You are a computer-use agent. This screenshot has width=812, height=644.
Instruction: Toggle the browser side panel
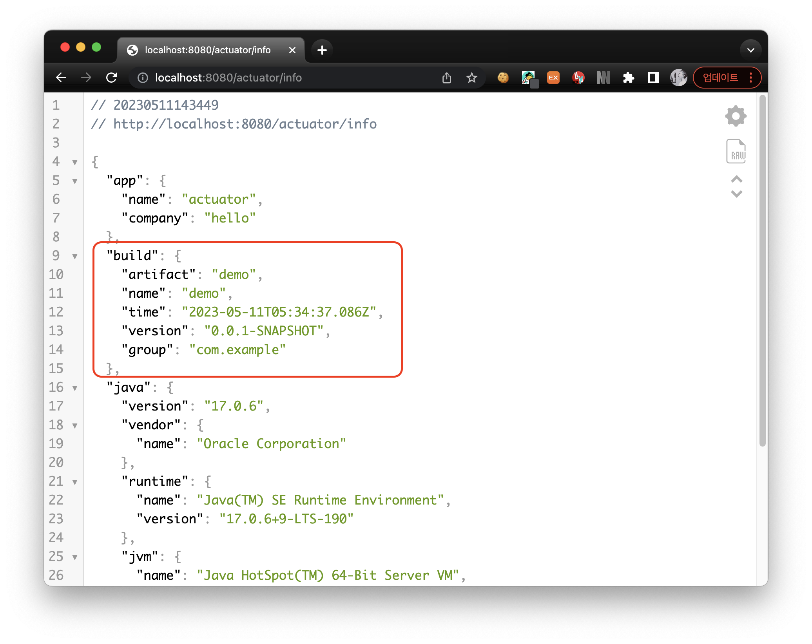click(653, 78)
